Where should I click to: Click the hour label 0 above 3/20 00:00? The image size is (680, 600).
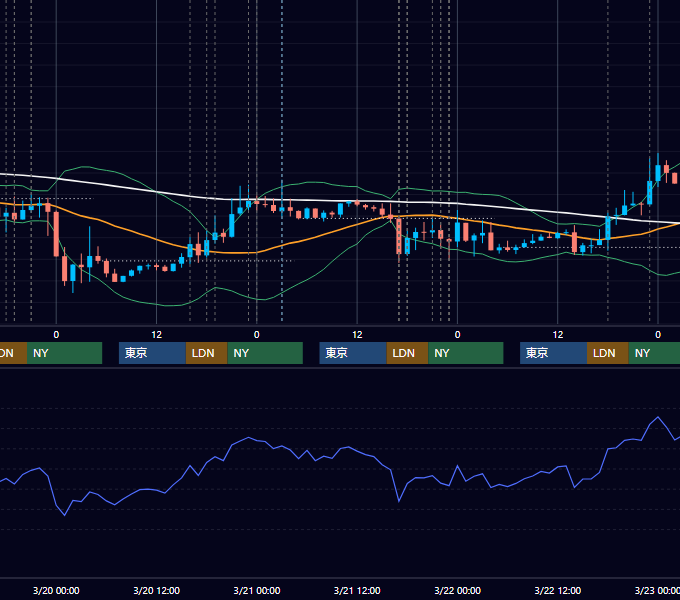click(56, 335)
